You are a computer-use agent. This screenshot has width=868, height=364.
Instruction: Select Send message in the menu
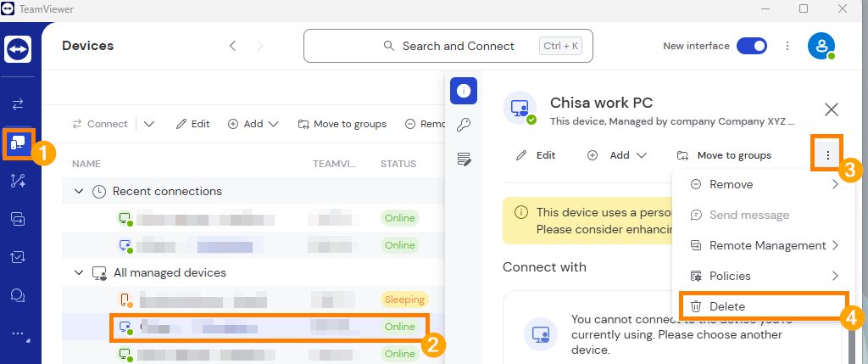765,215
